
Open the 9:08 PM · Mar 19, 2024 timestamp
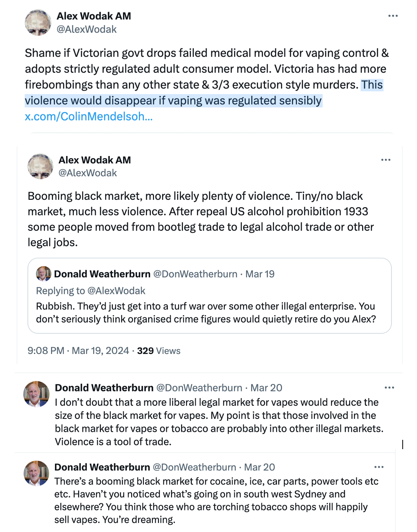coord(78,351)
